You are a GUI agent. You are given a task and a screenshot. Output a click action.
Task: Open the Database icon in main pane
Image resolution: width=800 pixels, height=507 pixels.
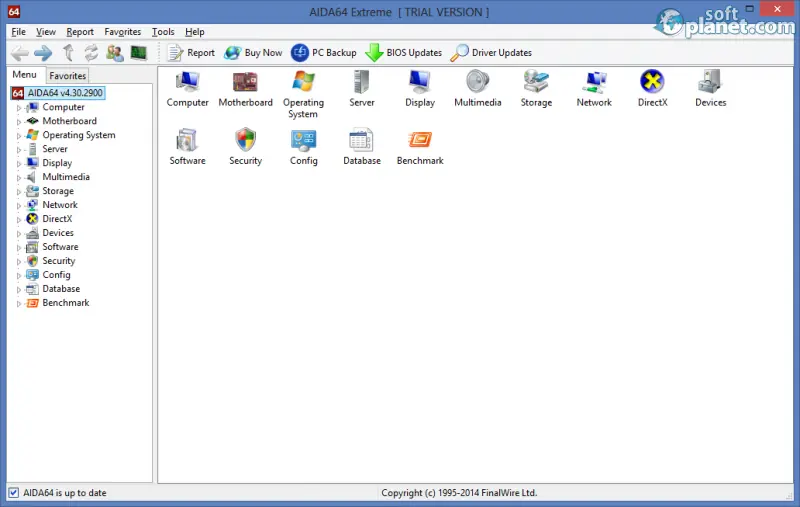(x=361, y=140)
